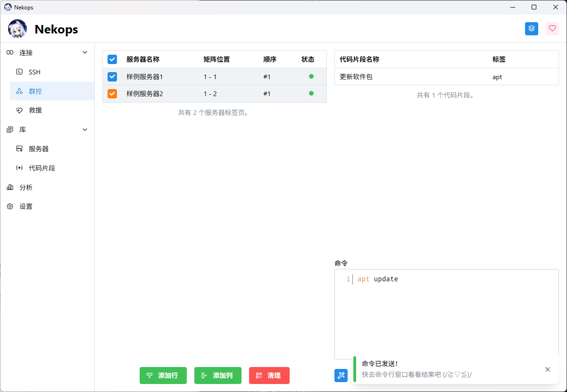Click the Nekops avatar logo
This screenshot has height=392, width=567.
click(17, 29)
